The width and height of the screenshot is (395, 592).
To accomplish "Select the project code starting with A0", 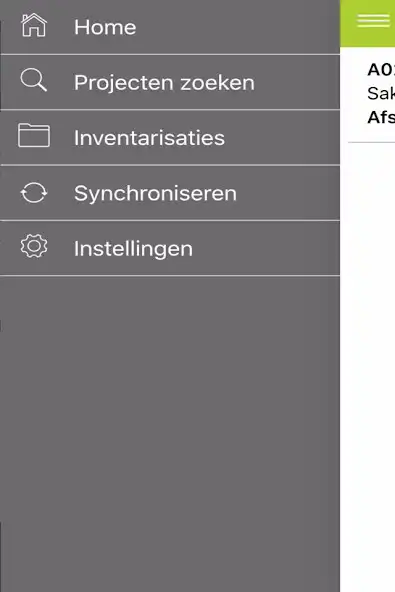I will click(x=381, y=70).
